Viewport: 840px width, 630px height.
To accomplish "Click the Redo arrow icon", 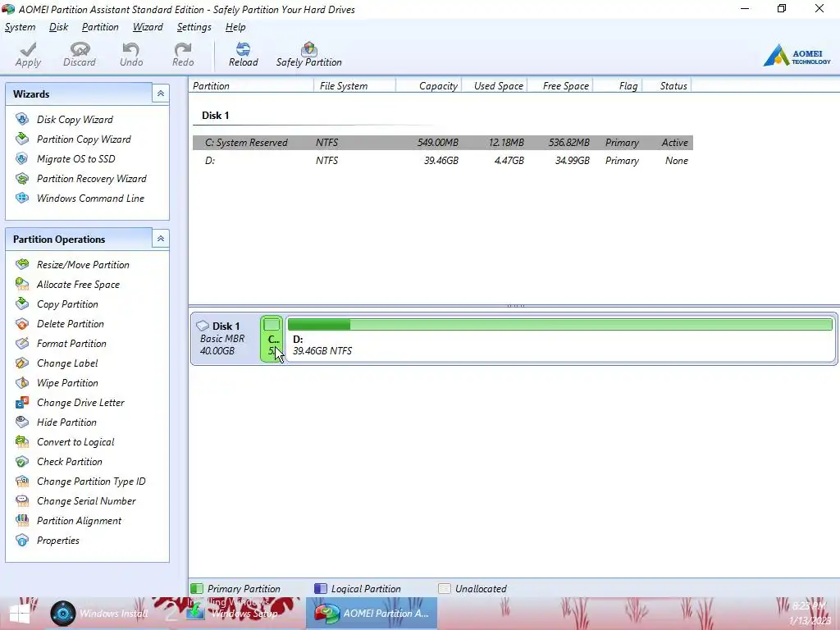I will click(x=183, y=49).
